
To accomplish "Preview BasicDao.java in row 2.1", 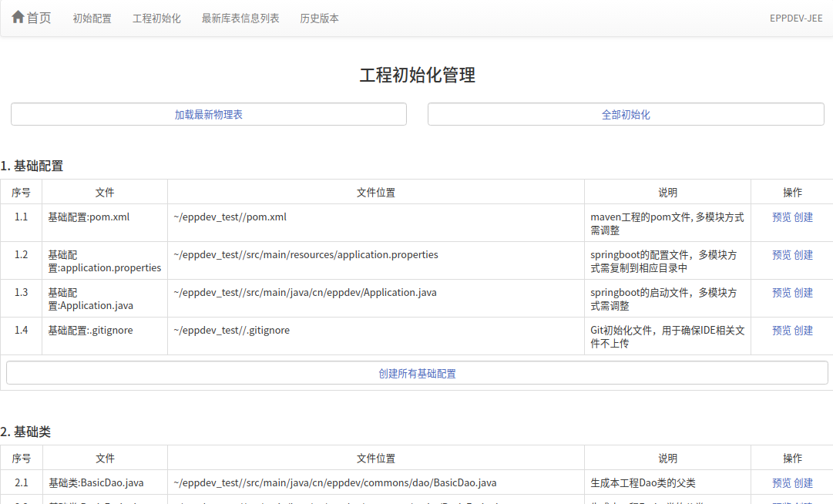I will (x=781, y=483).
